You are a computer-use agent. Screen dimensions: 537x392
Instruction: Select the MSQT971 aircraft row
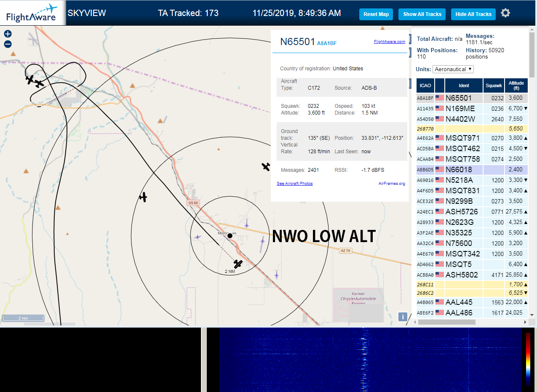tap(472, 138)
